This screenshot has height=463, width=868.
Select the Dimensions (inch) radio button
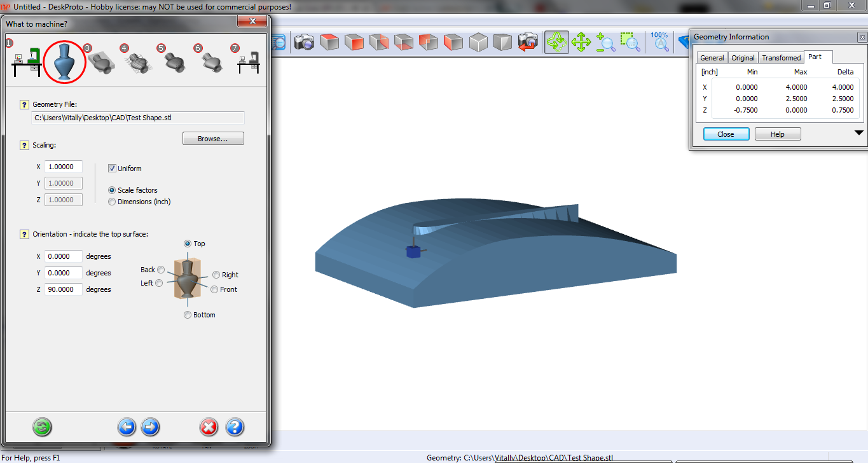tap(112, 202)
